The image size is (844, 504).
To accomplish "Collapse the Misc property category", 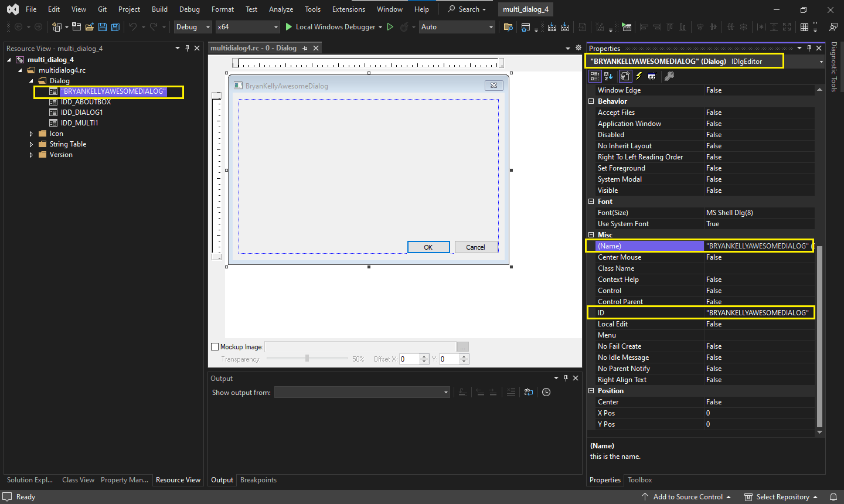I will click(x=591, y=235).
